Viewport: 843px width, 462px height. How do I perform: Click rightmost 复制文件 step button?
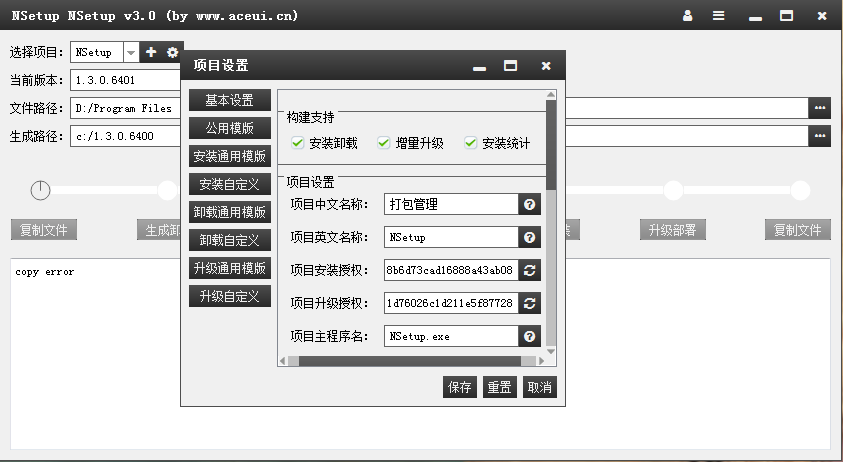pos(798,230)
